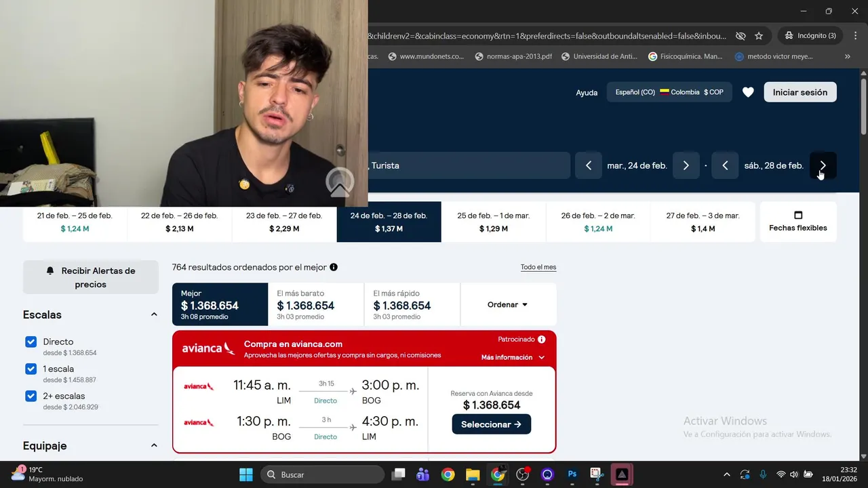This screenshot has width=868, height=488.
Task: Open language and currency selector Español (CO)
Action: (x=669, y=92)
